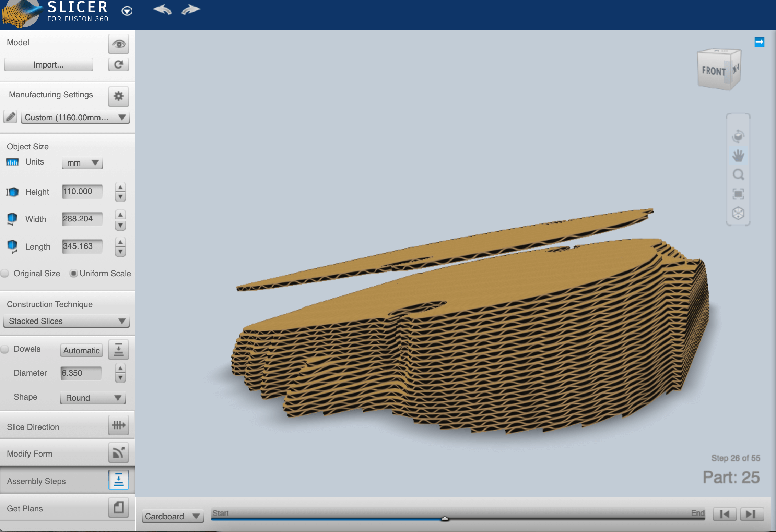Click the Width value field

click(x=82, y=219)
